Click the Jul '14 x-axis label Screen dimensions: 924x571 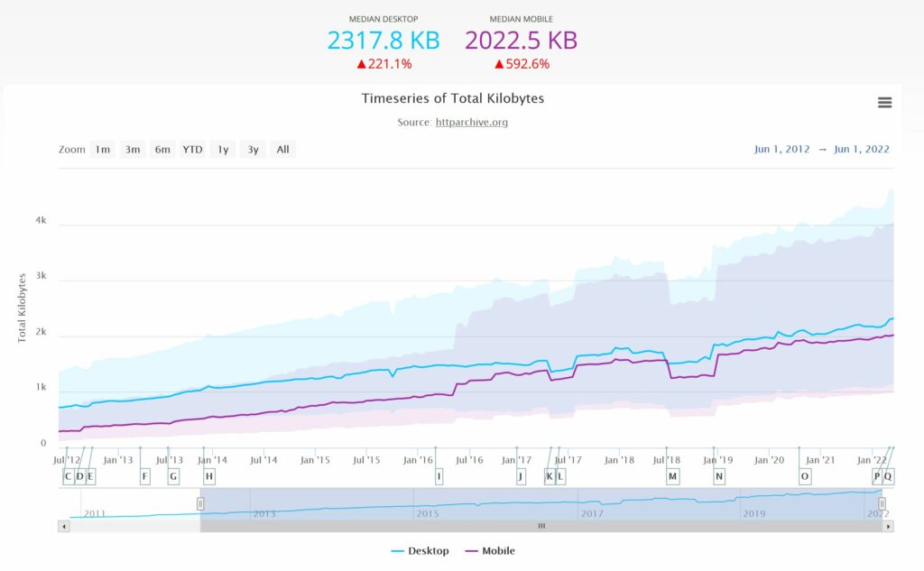(x=263, y=460)
